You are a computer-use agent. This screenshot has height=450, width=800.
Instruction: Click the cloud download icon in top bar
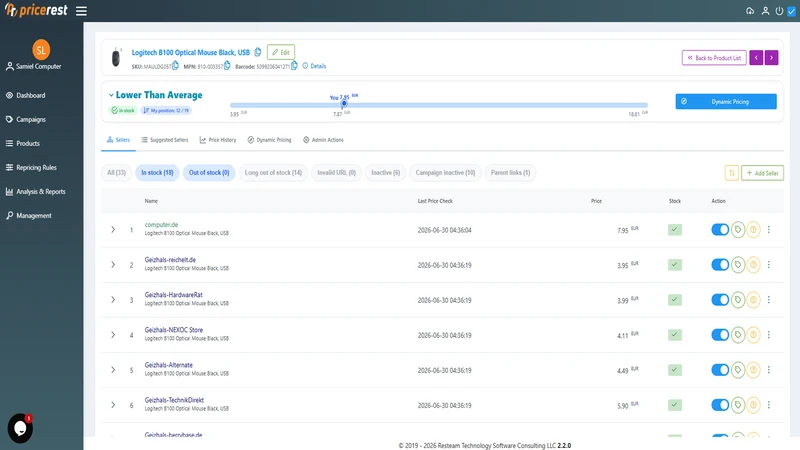(x=750, y=11)
